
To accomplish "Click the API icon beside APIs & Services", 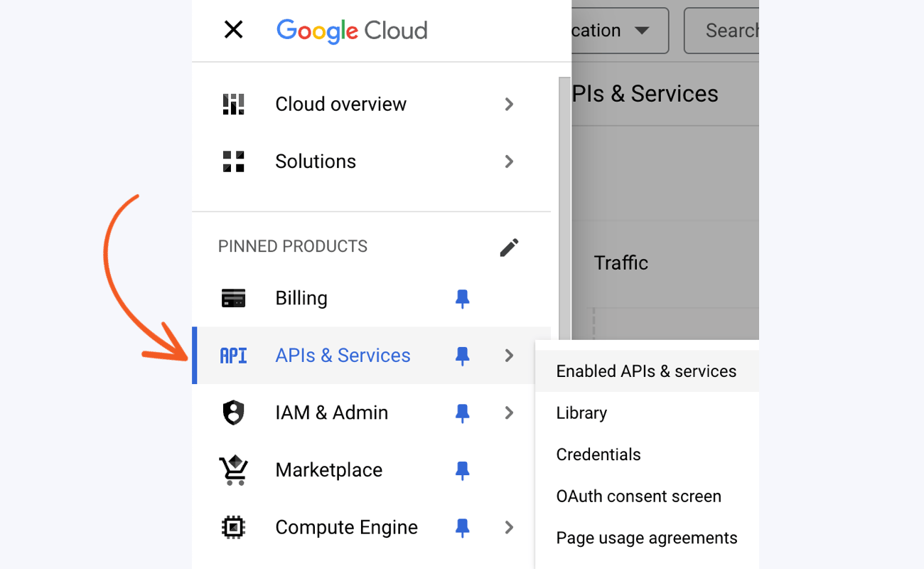I will click(233, 356).
